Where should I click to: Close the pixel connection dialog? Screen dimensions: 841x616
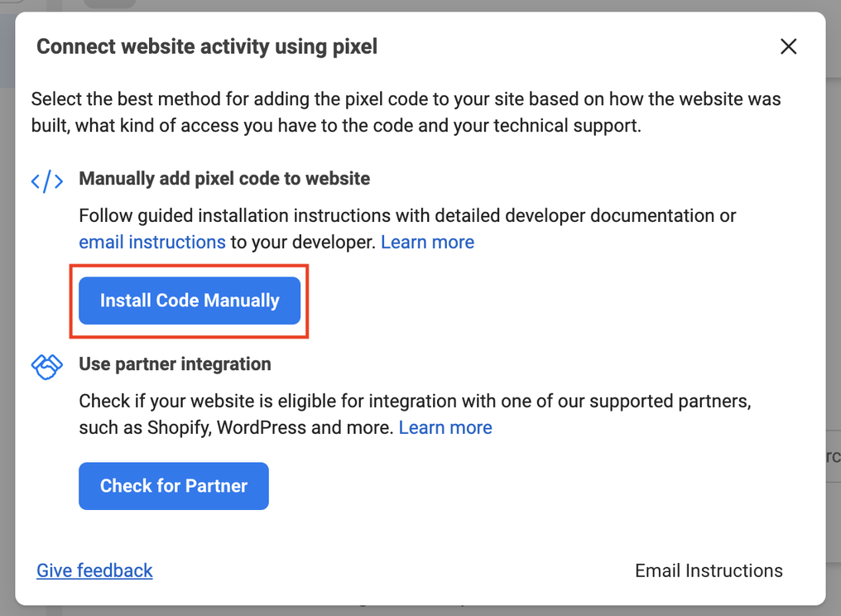tap(788, 46)
